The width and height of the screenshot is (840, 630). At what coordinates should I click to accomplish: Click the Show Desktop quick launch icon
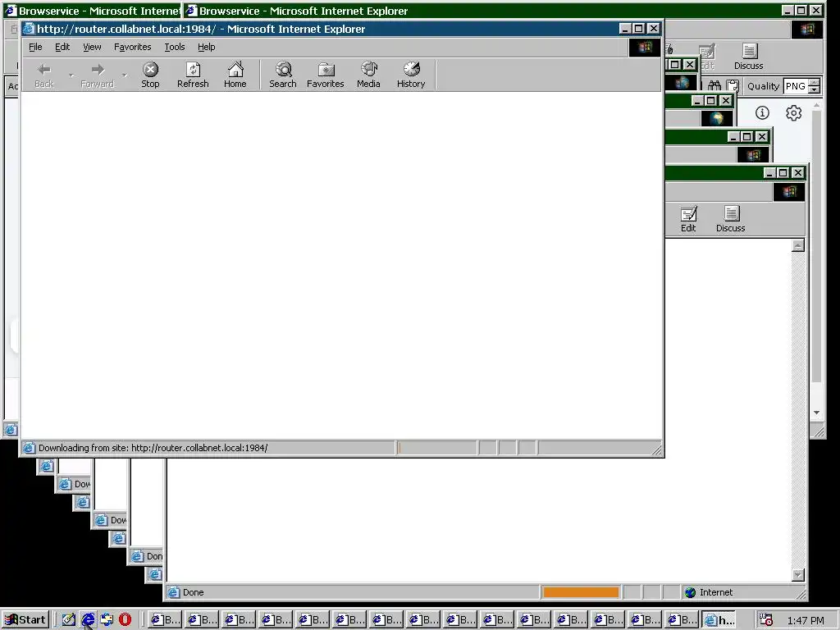click(69, 619)
